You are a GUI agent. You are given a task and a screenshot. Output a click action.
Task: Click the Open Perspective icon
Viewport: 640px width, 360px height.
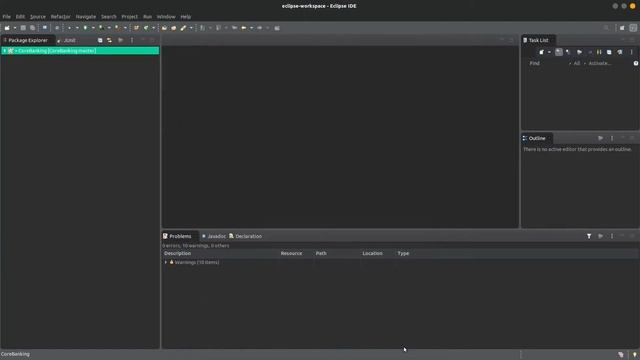click(x=622, y=28)
